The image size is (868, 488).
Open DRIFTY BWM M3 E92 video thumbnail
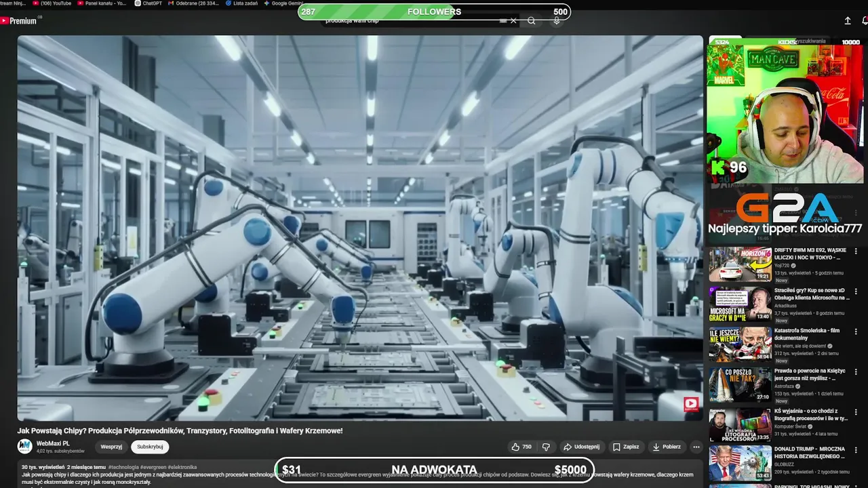coord(740,264)
